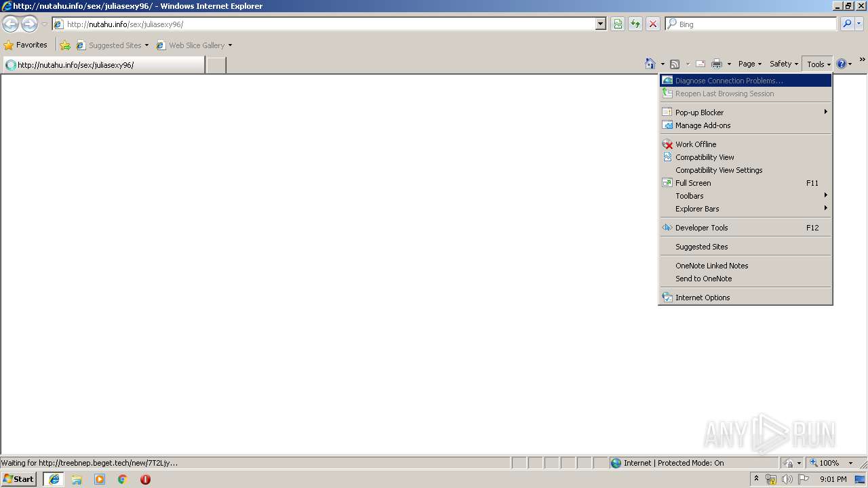868x488 pixels.
Task: Click the Home icon in command bar
Action: [650, 64]
